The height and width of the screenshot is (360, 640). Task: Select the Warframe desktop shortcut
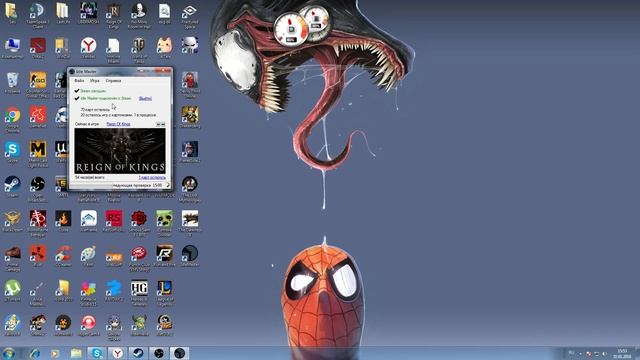pyautogui.click(x=88, y=222)
